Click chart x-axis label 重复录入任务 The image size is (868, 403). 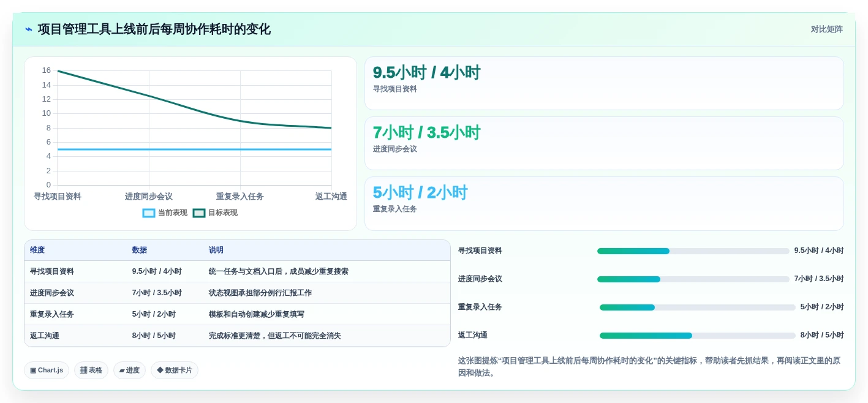[x=240, y=197]
